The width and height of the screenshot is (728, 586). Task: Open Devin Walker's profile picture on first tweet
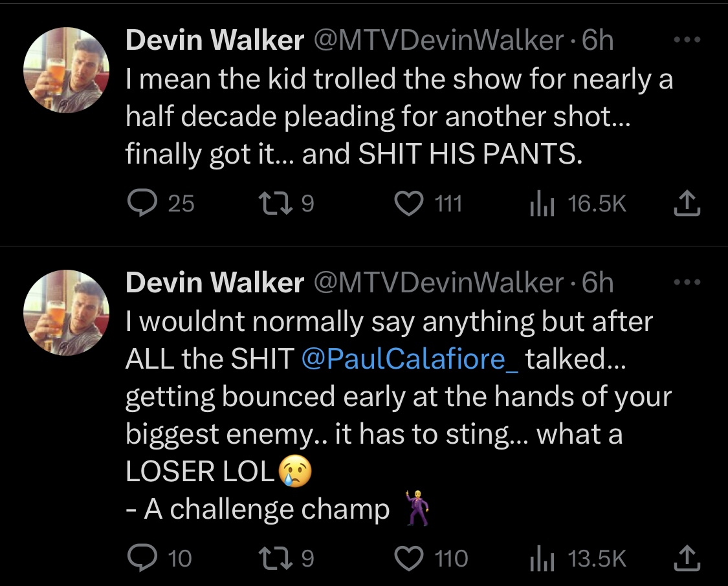coord(67,70)
